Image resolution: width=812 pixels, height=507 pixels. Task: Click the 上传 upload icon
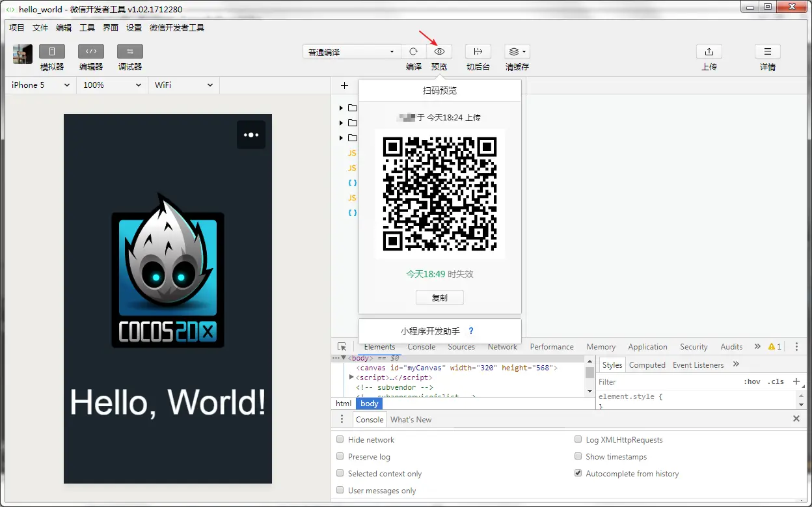(709, 52)
